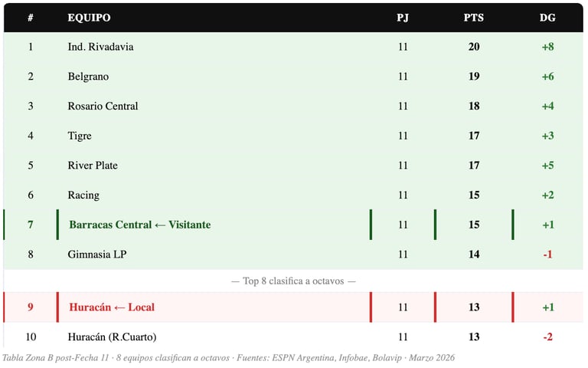This screenshot has width=588, height=368.
Task: Select the Huracán ← Local row label
Action: pos(112,307)
